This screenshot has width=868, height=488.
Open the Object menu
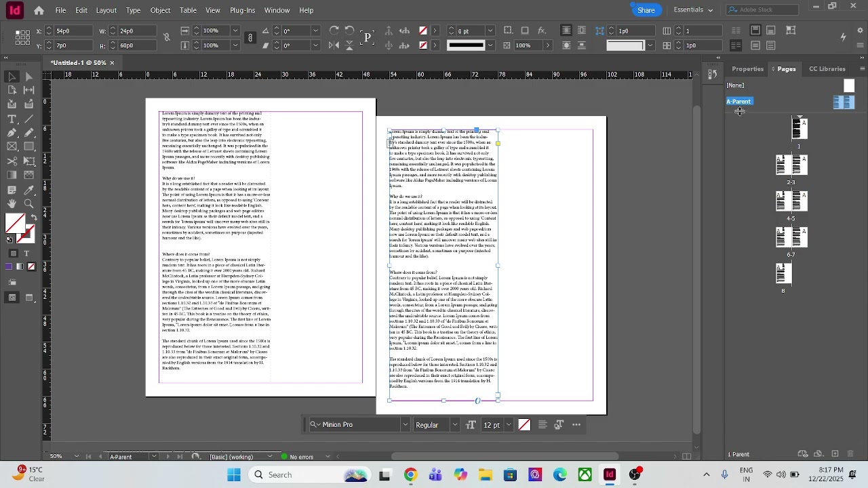tap(160, 10)
